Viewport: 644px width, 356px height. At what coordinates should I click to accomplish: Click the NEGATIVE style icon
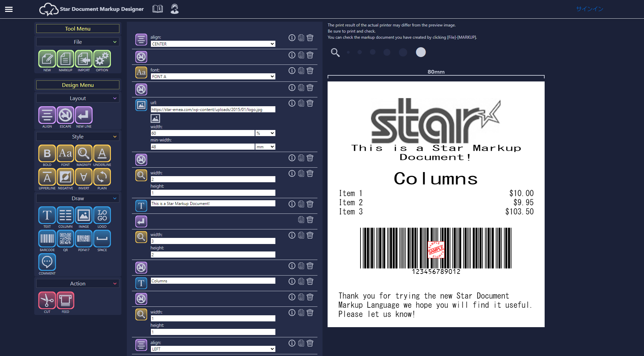coord(65,177)
